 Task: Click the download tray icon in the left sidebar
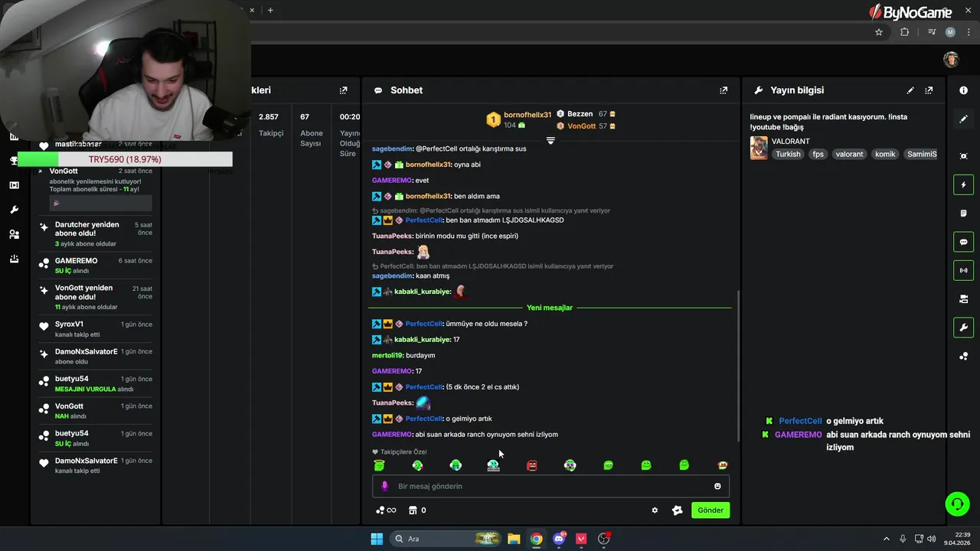click(14, 259)
